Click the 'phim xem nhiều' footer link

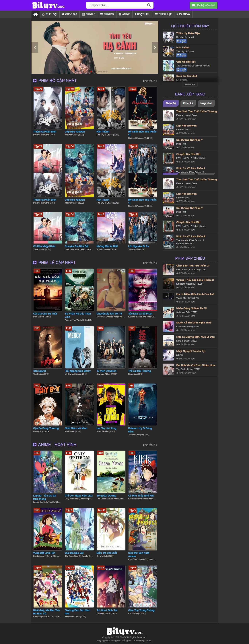[135, 641]
